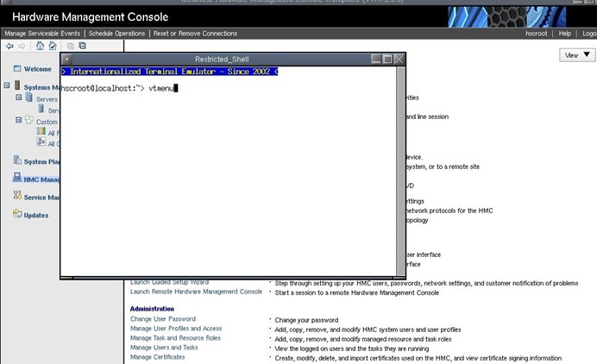Image resolution: width=597 pixels, height=364 pixels.
Task: Collapse the Systems Management tree node
Action: (7, 85)
